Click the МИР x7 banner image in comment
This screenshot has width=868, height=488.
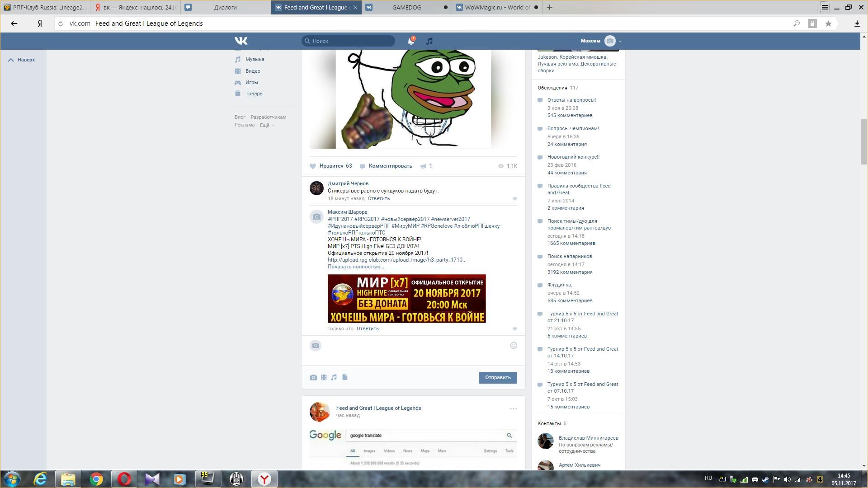(x=406, y=299)
